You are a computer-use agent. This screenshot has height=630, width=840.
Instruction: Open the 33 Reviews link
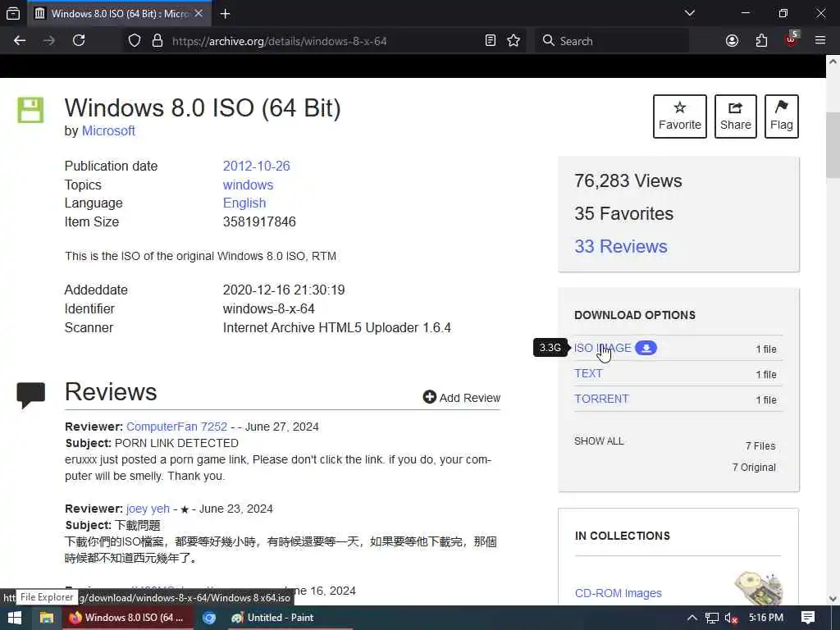click(x=621, y=246)
